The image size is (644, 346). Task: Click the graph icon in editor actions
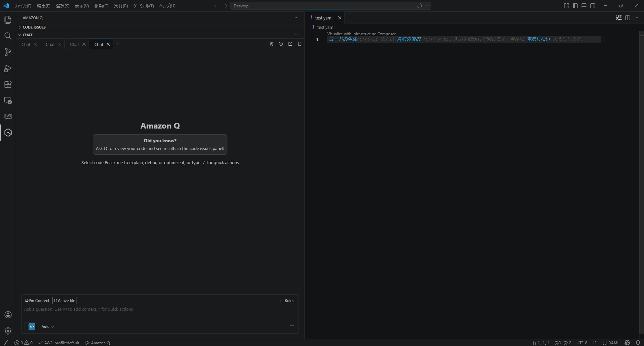(x=619, y=18)
